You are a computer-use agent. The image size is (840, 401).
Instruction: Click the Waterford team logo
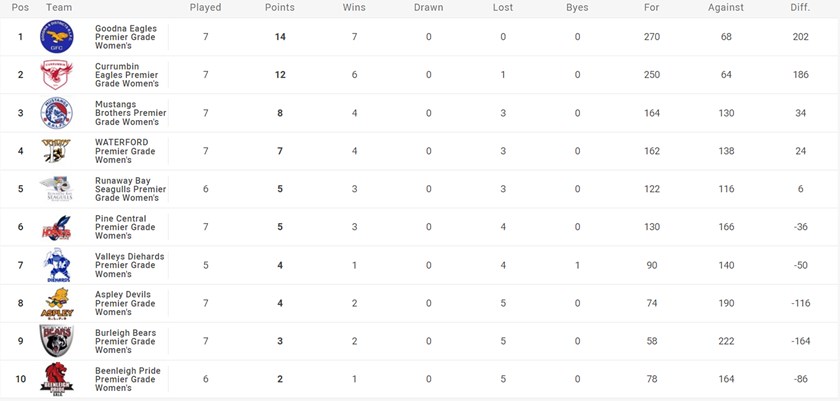pos(56,151)
